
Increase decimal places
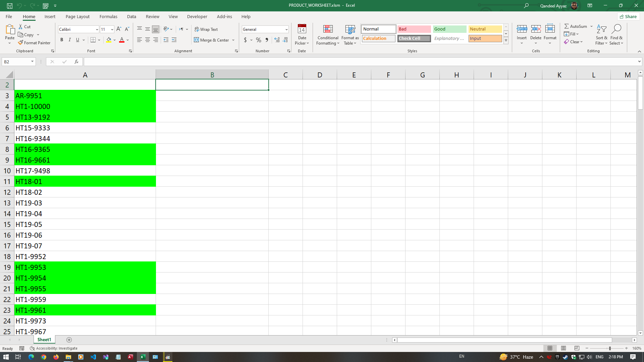point(277,40)
